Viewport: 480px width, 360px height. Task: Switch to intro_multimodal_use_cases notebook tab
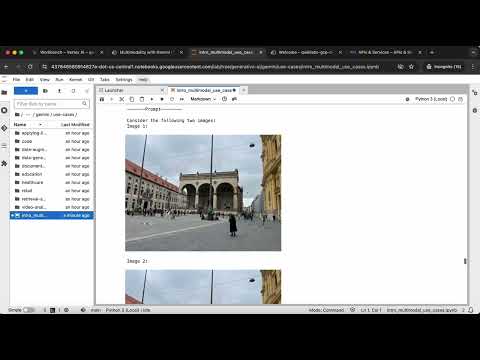pyautogui.click(x=204, y=90)
